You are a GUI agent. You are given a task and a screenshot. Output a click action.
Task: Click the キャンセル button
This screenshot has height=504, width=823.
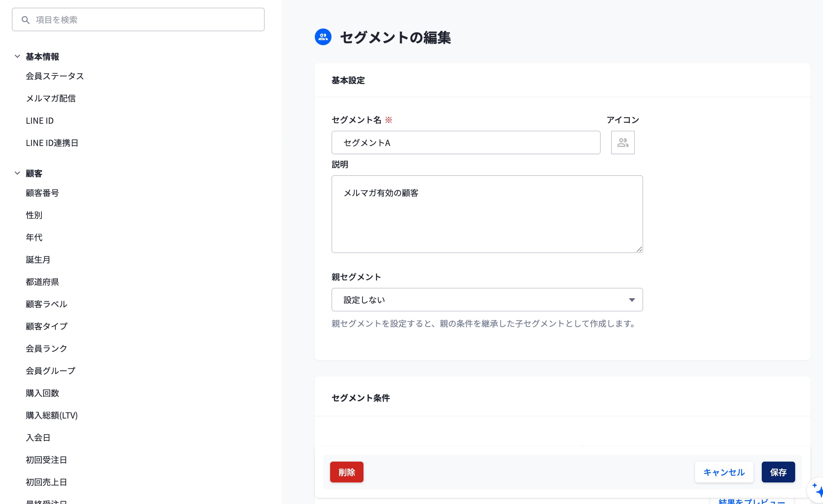click(x=724, y=472)
